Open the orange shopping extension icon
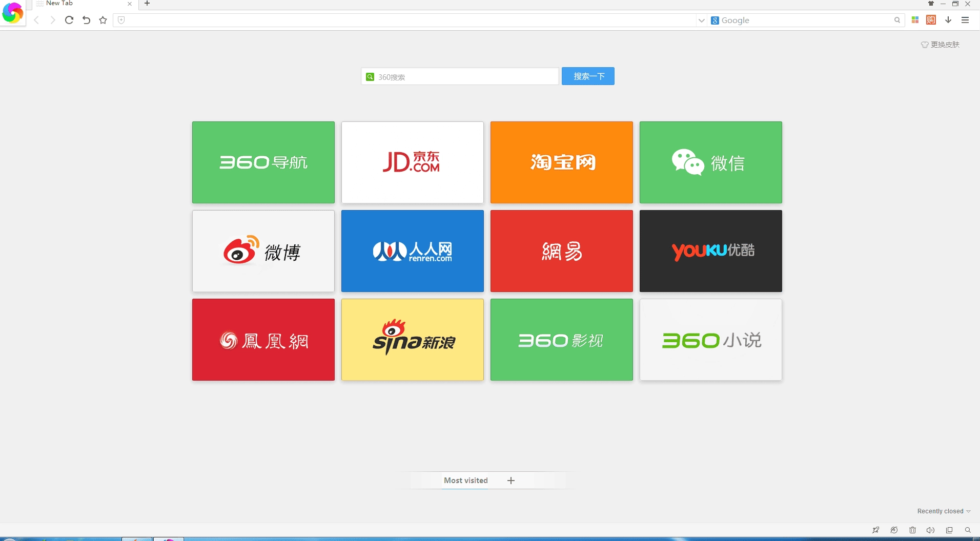The width and height of the screenshot is (980, 541). [x=931, y=20]
